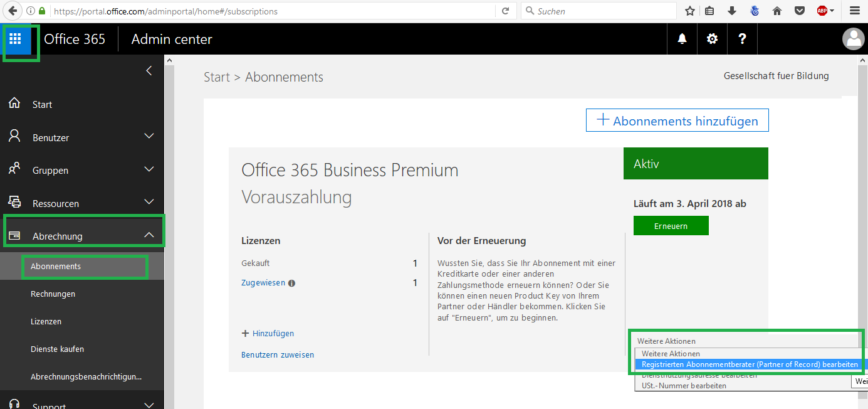Click the Benutzern zuweisen link
The image size is (868, 409).
coord(278,355)
